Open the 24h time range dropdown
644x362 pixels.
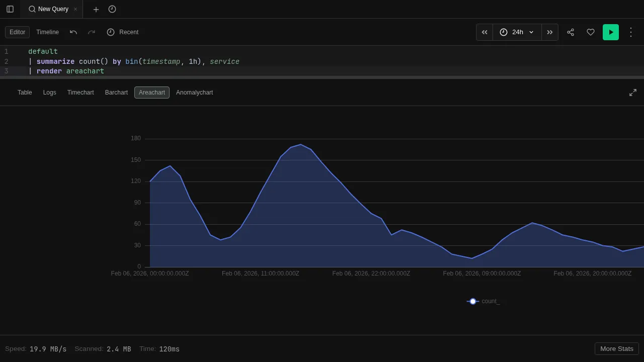pos(517,32)
